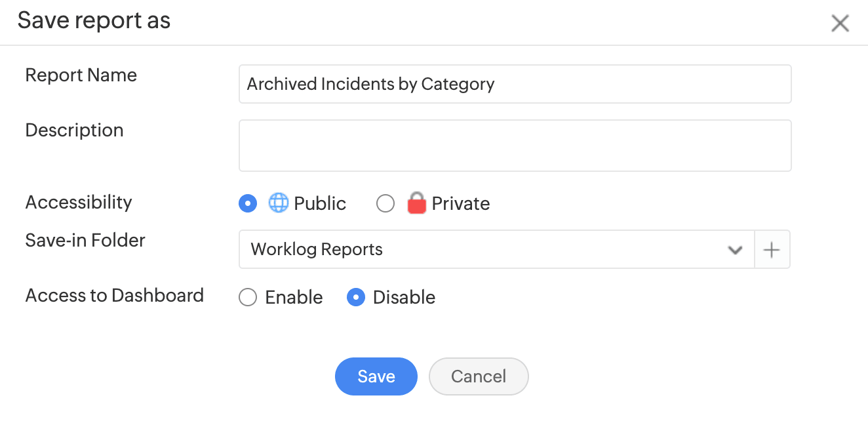Close the Save report as dialog
Screen dimensions: 868x425
point(840,24)
